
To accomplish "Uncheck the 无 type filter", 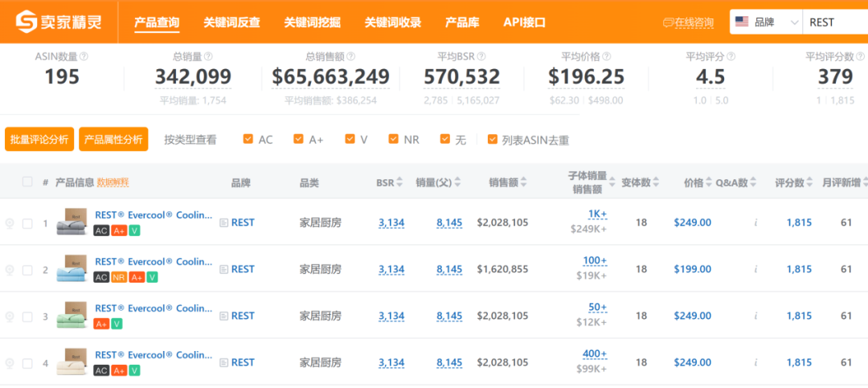I will (x=445, y=139).
